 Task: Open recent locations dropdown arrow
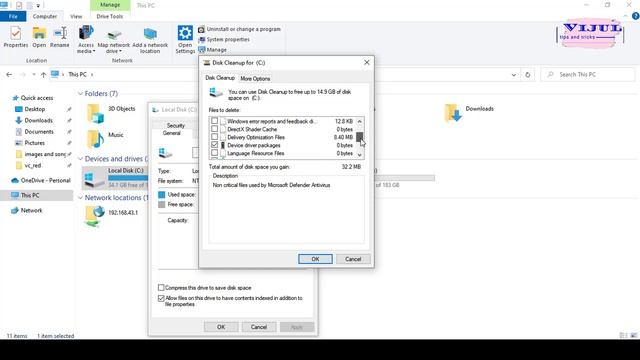pyautogui.click(x=33, y=75)
